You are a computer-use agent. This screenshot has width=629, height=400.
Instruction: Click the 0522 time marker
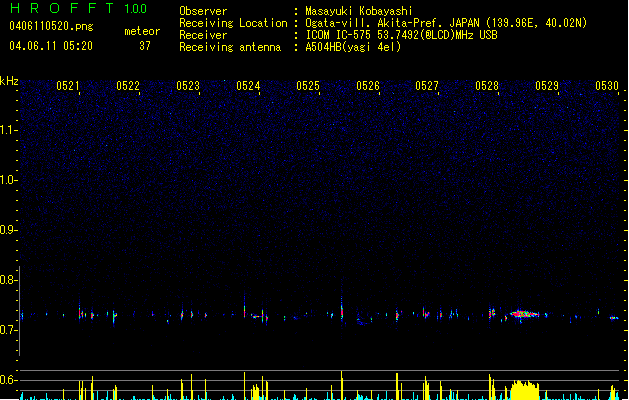click(128, 86)
